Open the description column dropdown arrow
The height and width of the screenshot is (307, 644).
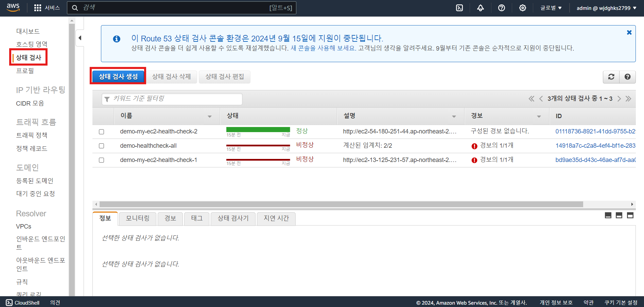(454, 116)
